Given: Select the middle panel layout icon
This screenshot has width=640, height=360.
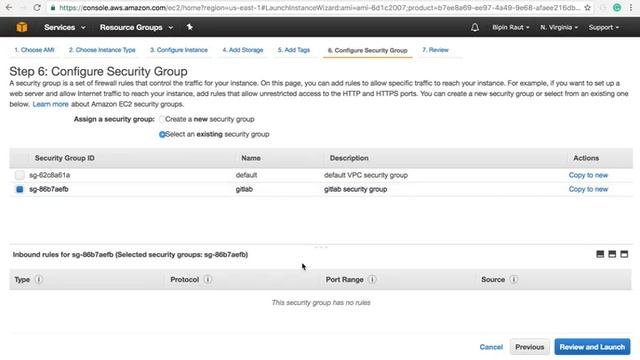Looking at the screenshot, I should pos(612,254).
